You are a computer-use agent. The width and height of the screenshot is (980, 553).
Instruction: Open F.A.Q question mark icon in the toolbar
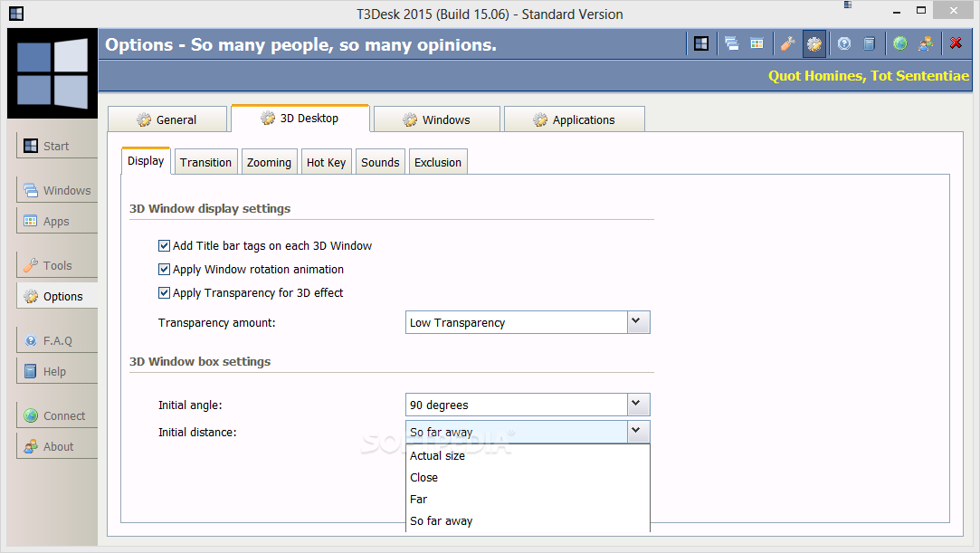pyautogui.click(x=844, y=43)
